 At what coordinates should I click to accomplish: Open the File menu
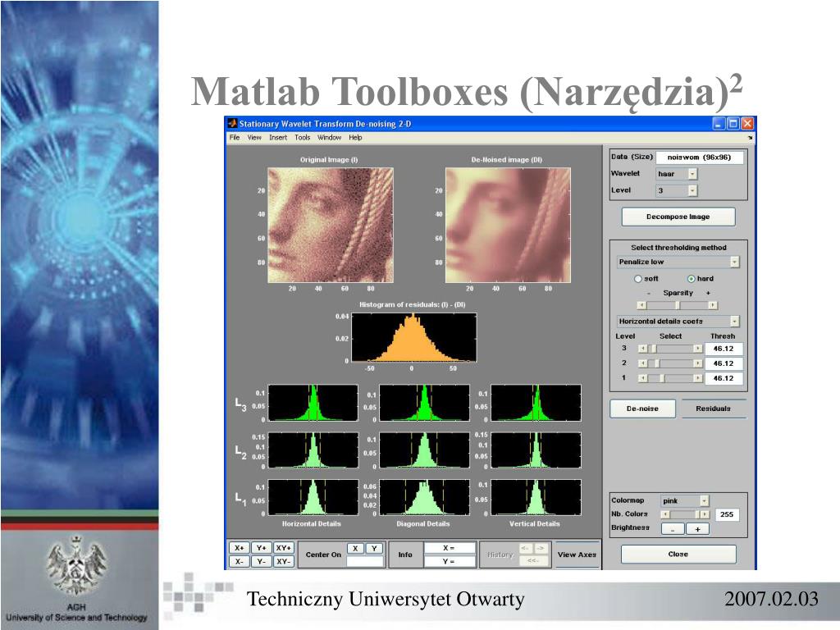[235, 138]
